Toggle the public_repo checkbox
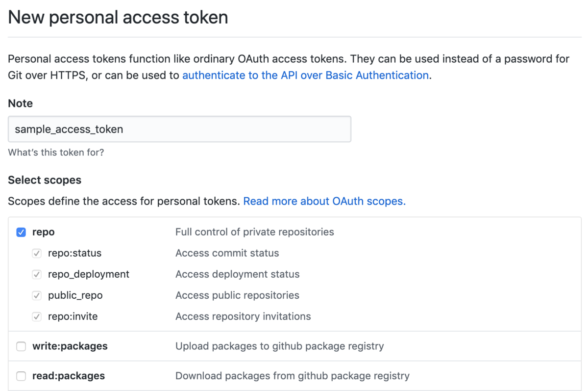The width and height of the screenshot is (588, 391). pos(37,296)
